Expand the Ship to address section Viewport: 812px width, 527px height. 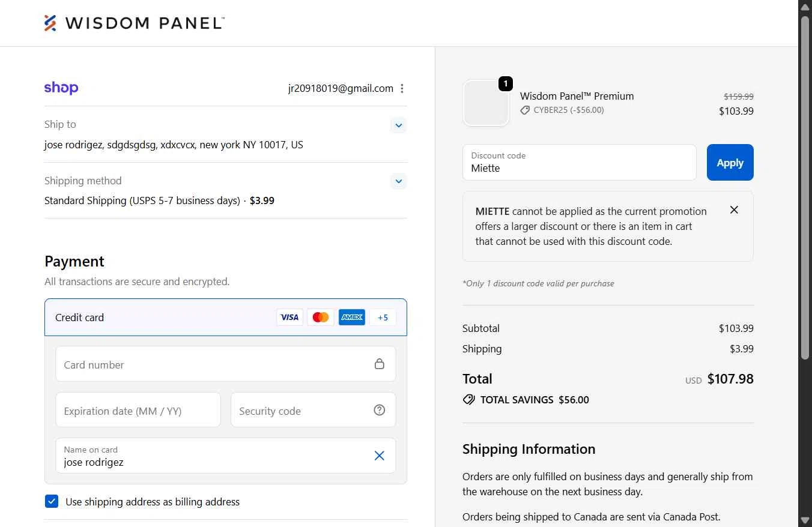coord(399,125)
